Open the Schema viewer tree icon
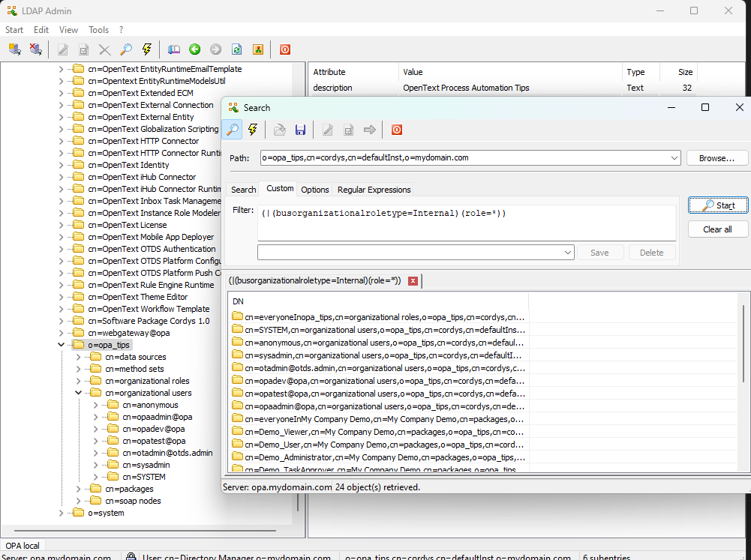The height and width of the screenshot is (560, 751). [x=257, y=49]
